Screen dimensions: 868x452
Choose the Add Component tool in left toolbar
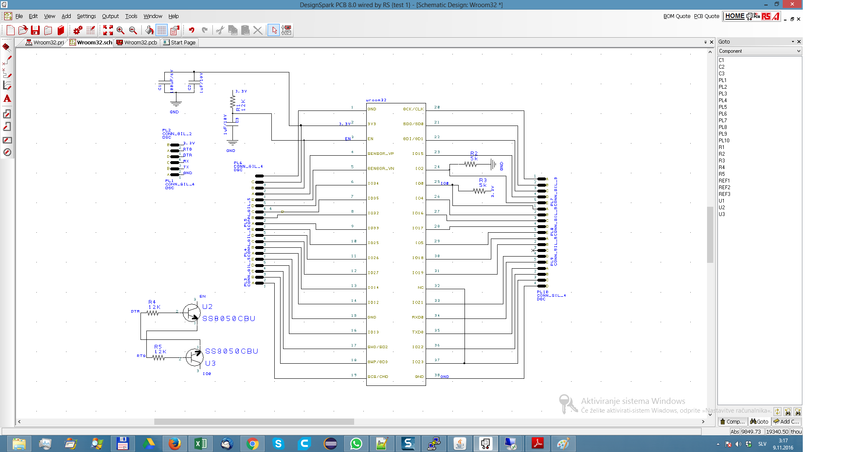tap(7, 47)
